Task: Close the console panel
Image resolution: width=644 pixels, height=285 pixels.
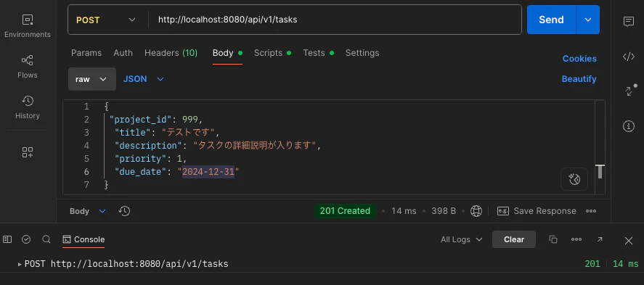Action: click(629, 241)
